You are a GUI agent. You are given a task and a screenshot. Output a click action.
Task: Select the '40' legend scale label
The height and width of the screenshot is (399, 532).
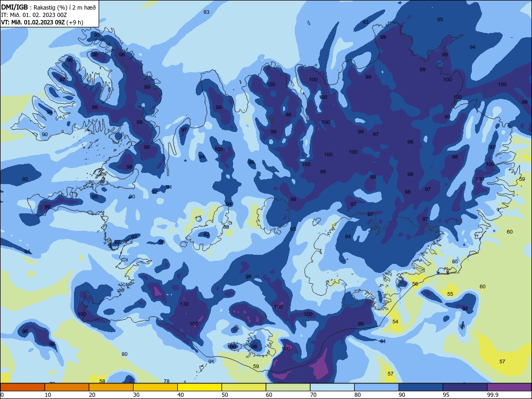click(180, 395)
